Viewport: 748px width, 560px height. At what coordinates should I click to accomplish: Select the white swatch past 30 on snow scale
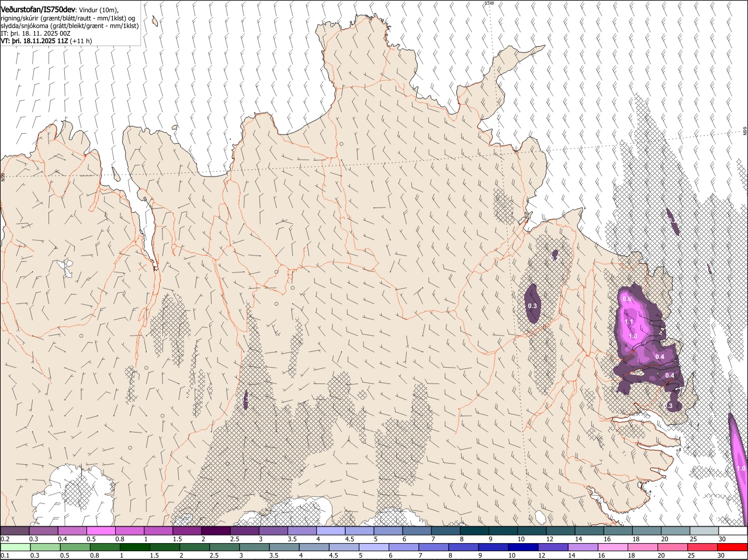point(732,531)
